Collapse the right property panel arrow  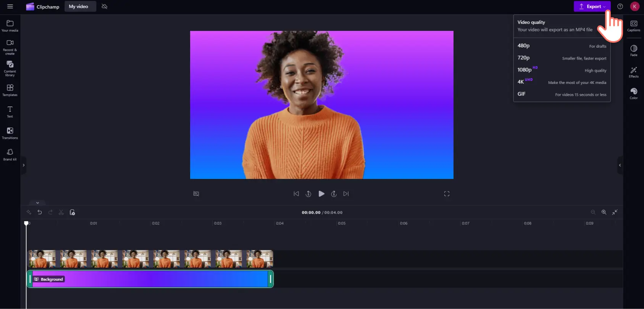coord(620,165)
